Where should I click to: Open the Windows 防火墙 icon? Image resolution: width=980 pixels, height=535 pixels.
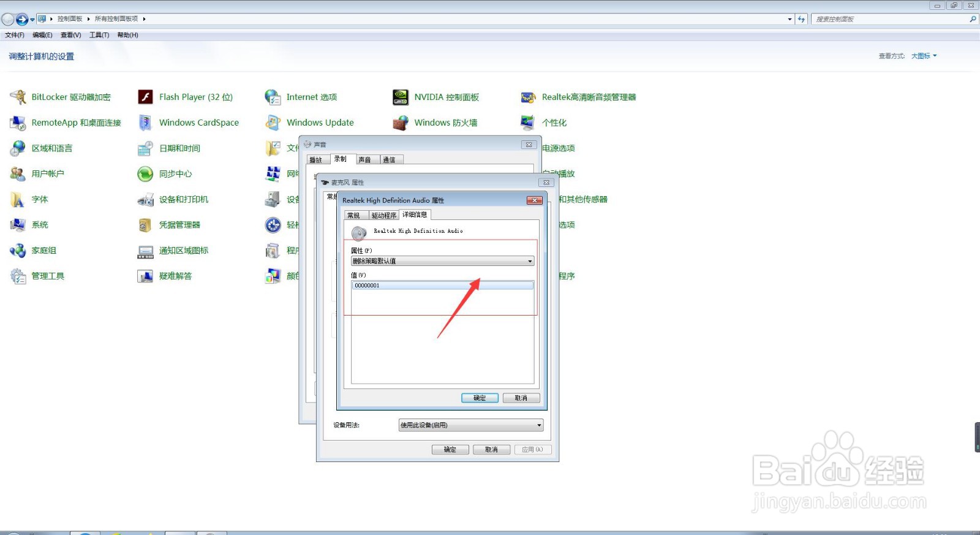401,123
